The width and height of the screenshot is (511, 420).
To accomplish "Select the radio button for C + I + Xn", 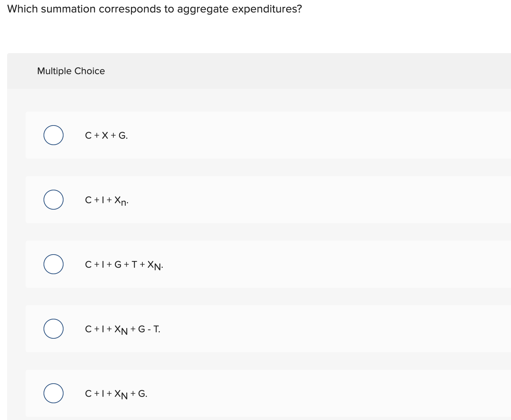I will click(53, 200).
